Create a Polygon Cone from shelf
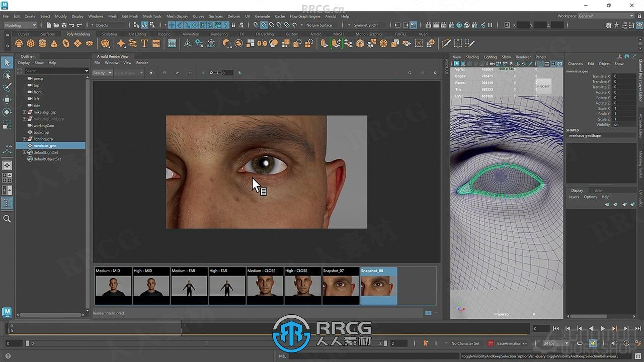This screenshot has width=644, height=362. coord(54,44)
